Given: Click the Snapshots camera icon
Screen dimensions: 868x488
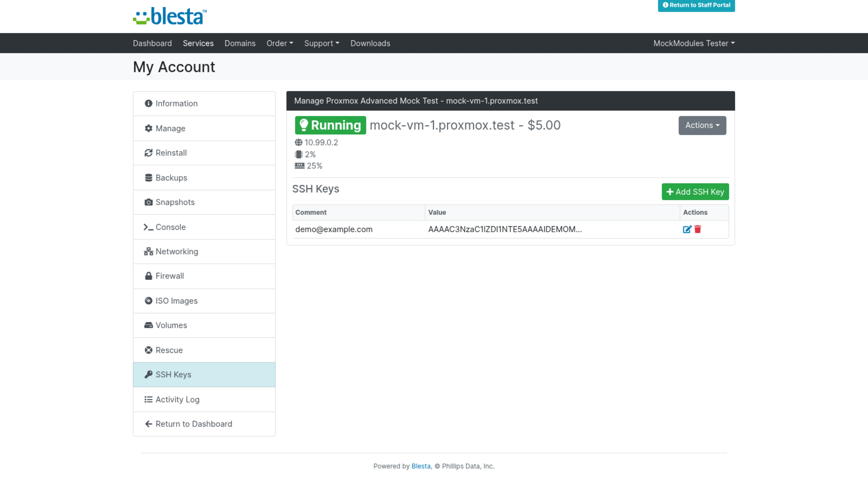Looking at the screenshot, I should pyautogui.click(x=148, y=202).
